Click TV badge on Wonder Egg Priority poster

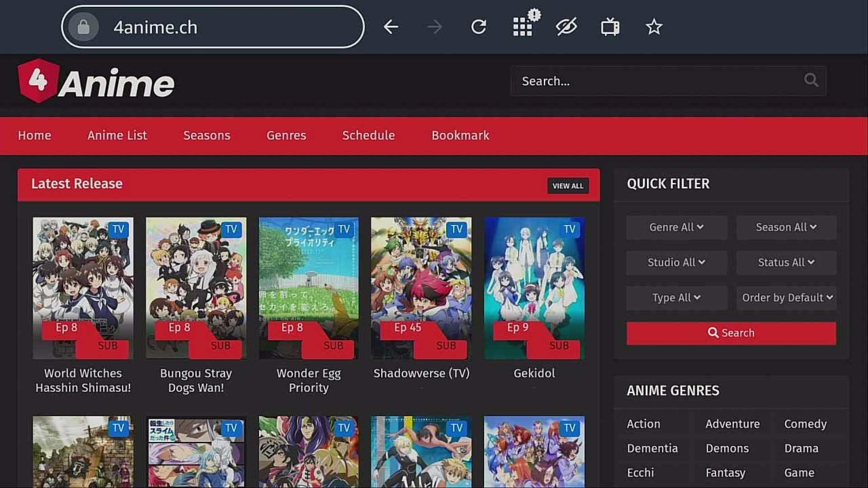click(x=344, y=229)
